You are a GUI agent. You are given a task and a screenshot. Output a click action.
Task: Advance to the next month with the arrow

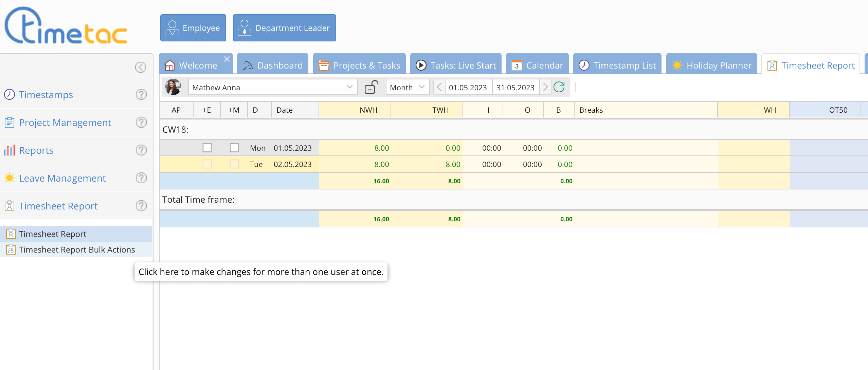[x=545, y=87]
